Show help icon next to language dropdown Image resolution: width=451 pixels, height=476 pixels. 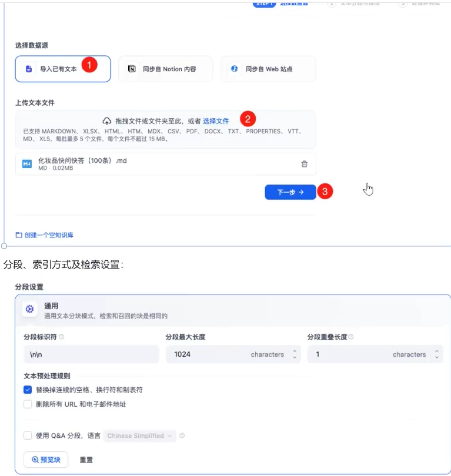point(182,435)
